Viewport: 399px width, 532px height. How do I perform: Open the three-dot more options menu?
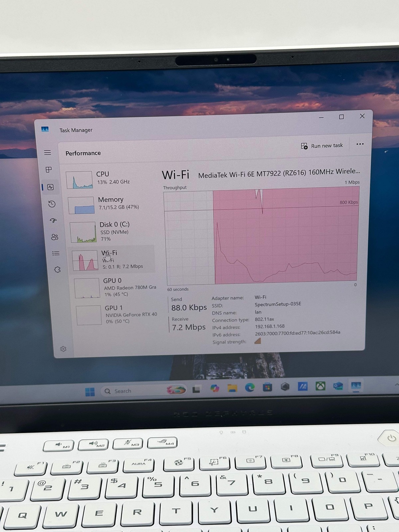360,144
